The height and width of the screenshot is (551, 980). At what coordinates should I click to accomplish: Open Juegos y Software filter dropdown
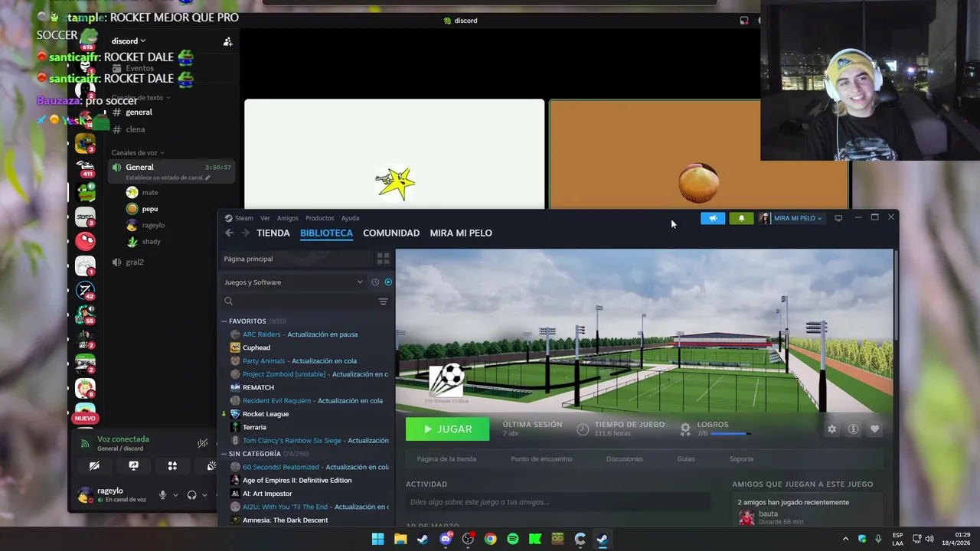[x=294, y=282]
